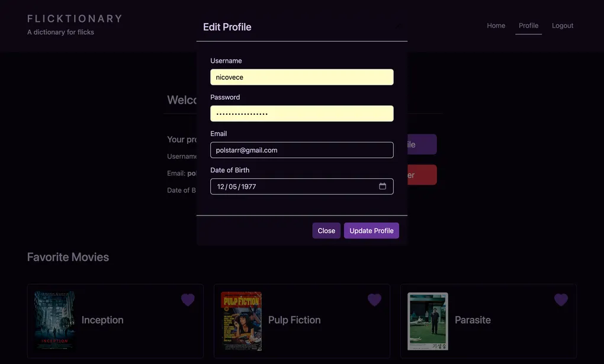Click Close on the Edit Profile dialog
The width and height of the screenshot is (604, 364).
click(x=326, y=230)
